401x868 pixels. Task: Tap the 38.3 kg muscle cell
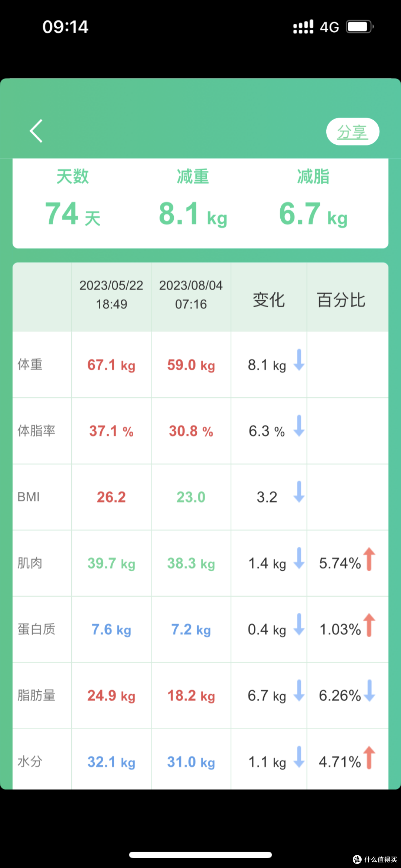191,564
